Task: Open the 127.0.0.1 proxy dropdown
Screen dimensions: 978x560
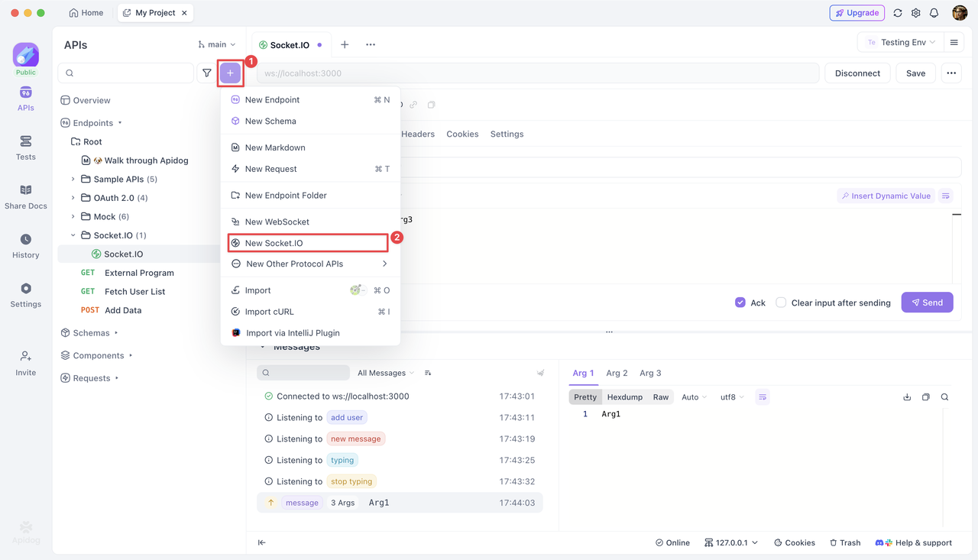Action: 731,542
